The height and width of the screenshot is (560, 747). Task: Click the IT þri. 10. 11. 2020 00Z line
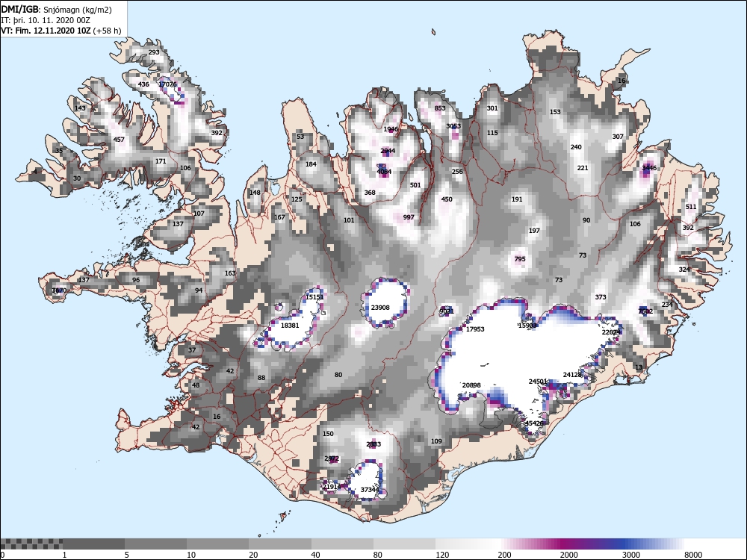click(46, 20)
